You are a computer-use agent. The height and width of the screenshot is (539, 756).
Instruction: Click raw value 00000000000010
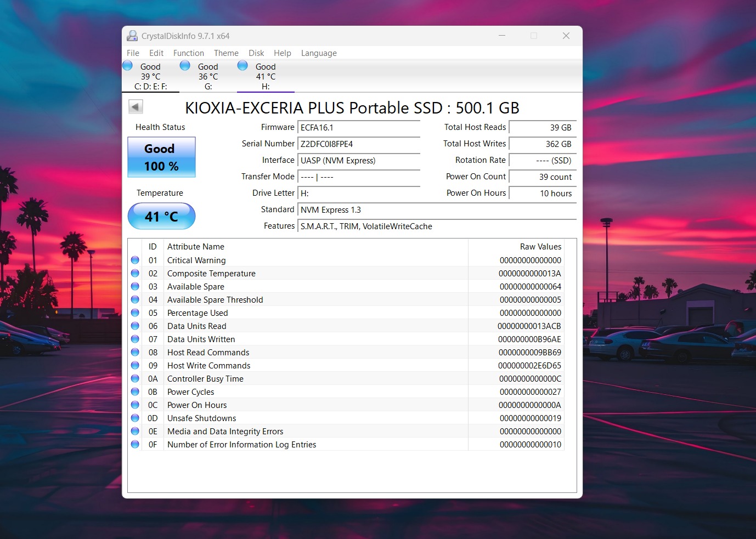[x=531, y=445]
